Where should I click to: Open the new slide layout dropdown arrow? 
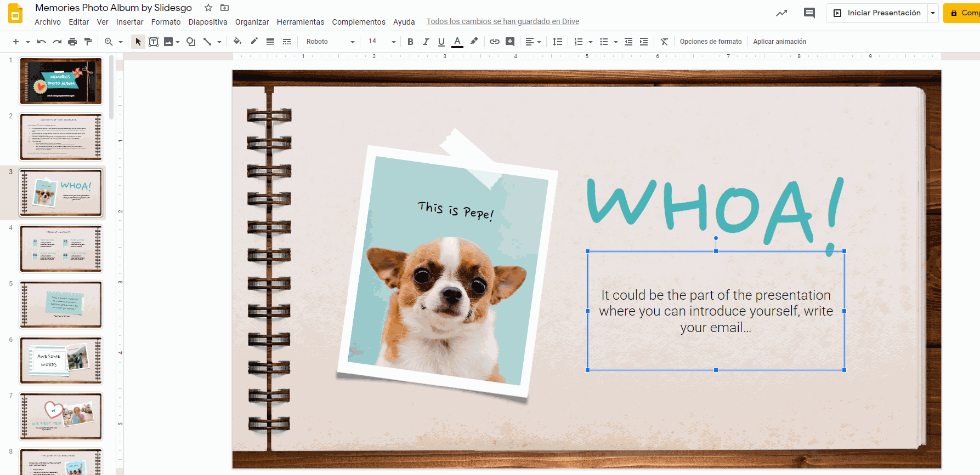[27, 42]
